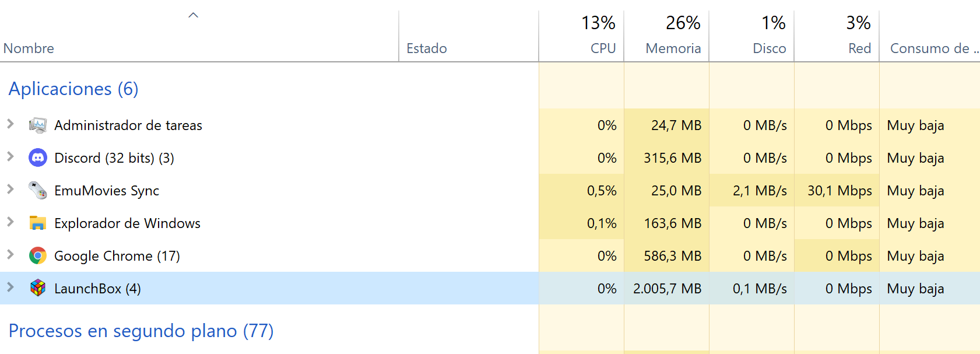Sort processes by the Nombre column
The height and width of the screenshot is (354, 980).
[x=29, y=48]
